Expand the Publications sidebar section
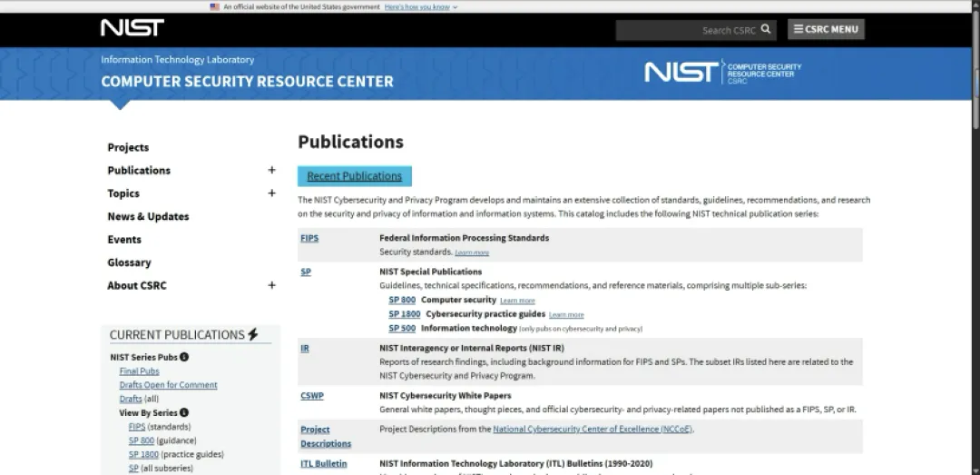Image resolution: width=980 pixels, height=475 pixels. click(x=271, y=170)
